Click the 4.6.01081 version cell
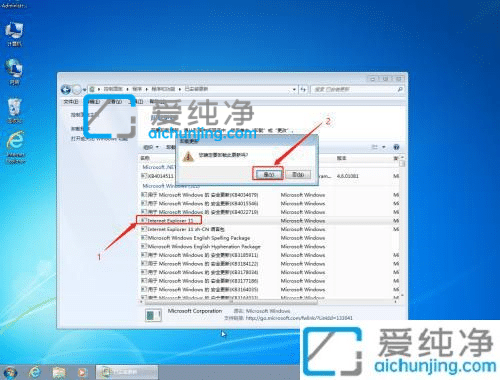Screen dimensions: 500x380 (x=347, y=176)
